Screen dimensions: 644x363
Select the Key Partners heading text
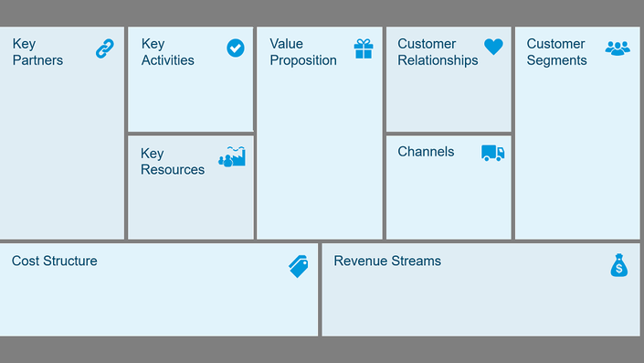(37, 52)
